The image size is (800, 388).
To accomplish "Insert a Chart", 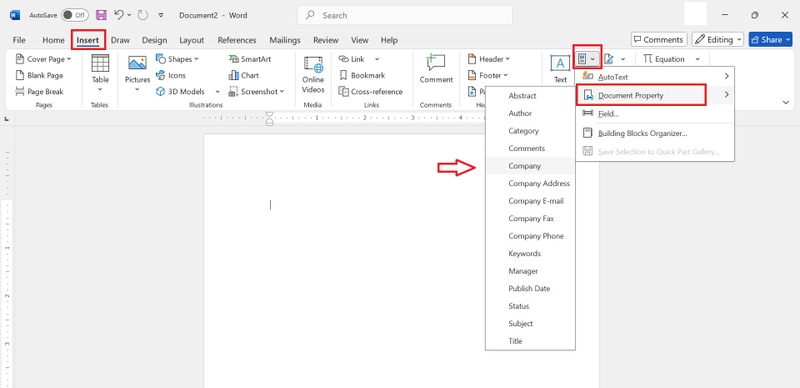I will (x=244, y=76).
